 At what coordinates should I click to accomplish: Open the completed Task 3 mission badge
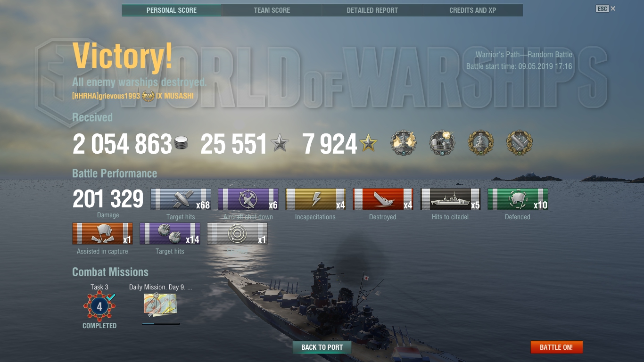click(x=99, y=307)
